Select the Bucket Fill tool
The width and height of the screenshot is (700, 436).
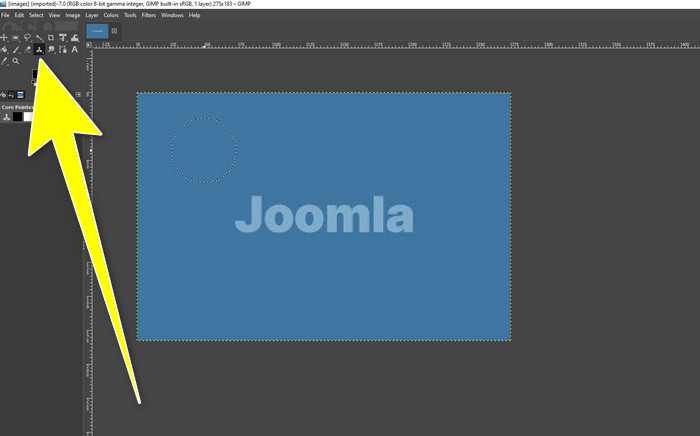pos(4,50)
